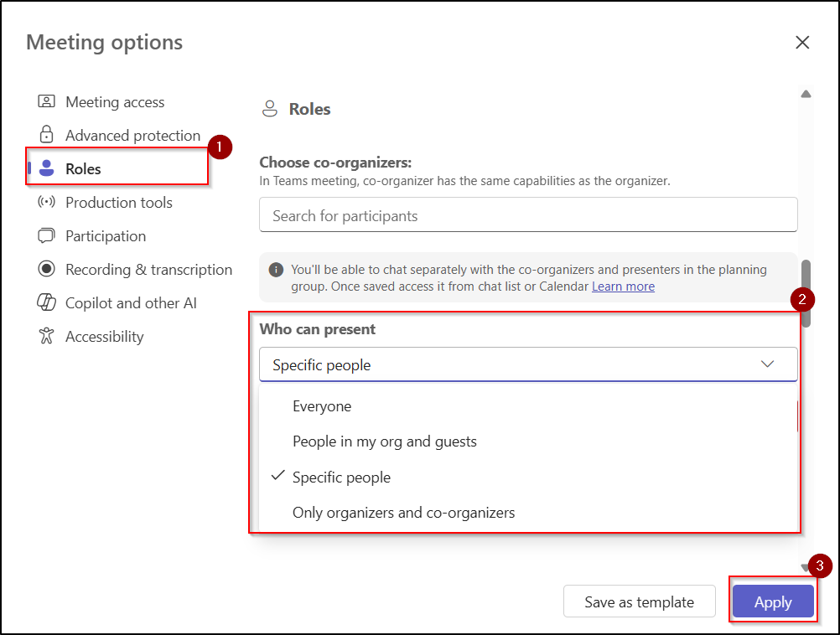
Task: Open the Accessibility section
Action: tap(105, 337)
